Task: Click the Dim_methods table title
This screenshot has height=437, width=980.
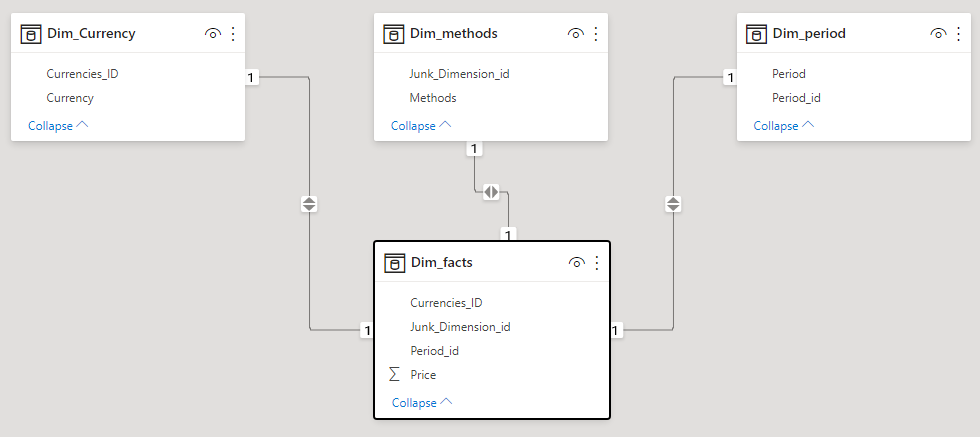Action: pyautogui.click(x=454, y=33)
